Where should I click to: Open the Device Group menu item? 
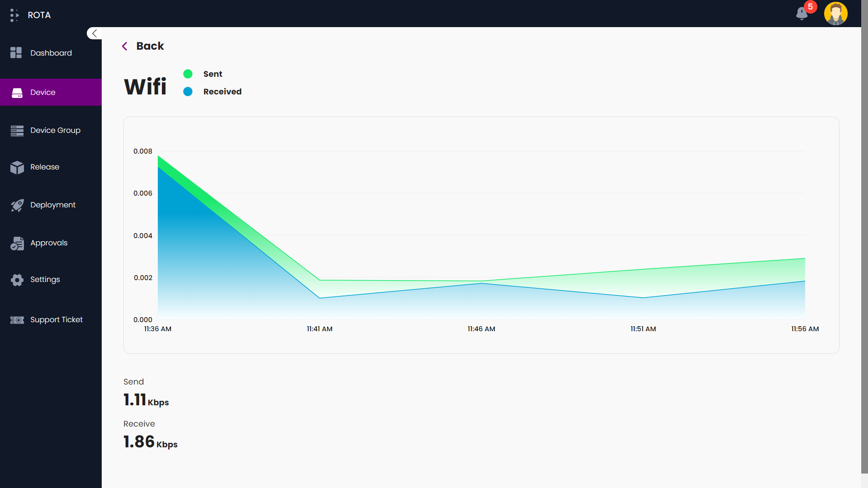55,131
